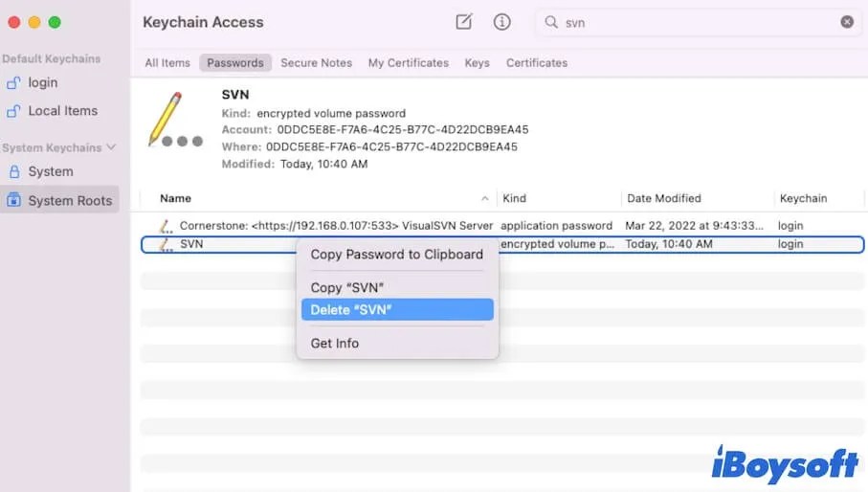Click the yellow minimize window button
The image size is (868, 492).
click(x=34, y=22)
